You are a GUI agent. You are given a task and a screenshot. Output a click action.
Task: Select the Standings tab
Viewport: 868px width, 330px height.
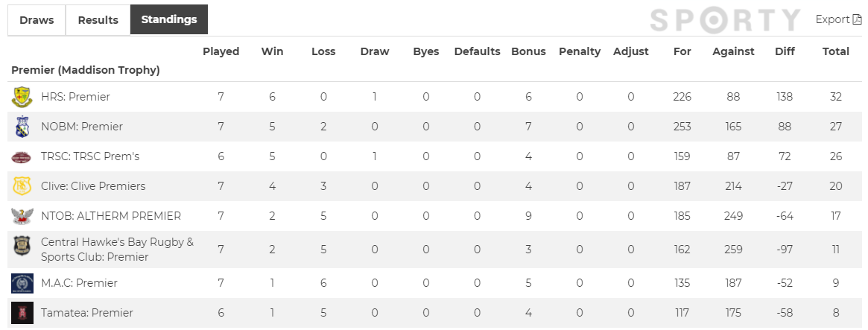(x=168, y=20)
